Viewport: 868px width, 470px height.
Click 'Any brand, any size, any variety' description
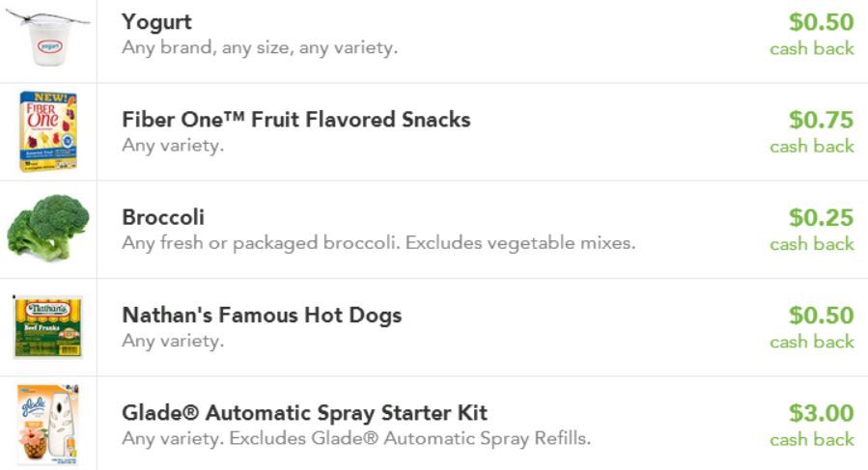point(260,47)
